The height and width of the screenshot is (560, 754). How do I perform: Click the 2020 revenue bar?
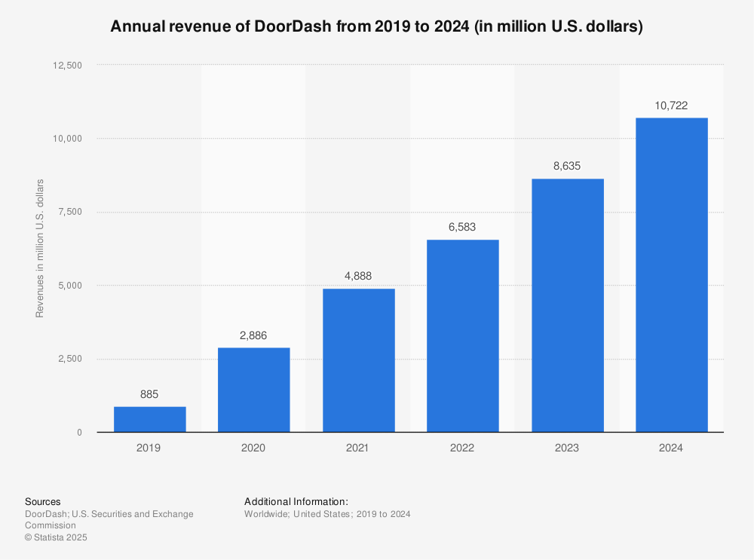(x=254, y=390)
